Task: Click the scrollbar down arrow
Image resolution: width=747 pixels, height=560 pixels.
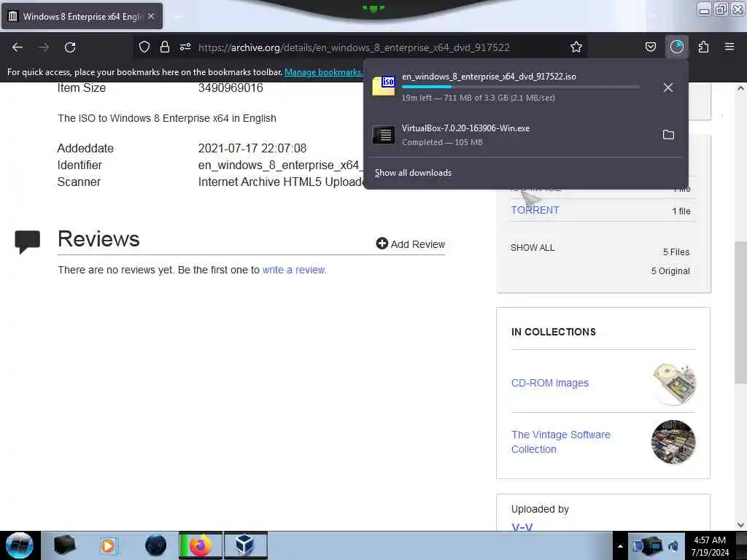Action: coord(740,525)
